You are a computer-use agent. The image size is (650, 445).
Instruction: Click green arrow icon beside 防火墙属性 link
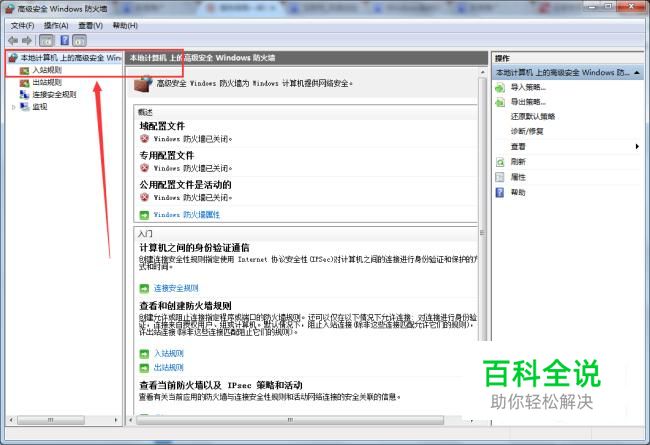pyautogui.click(x=144, y=215)
